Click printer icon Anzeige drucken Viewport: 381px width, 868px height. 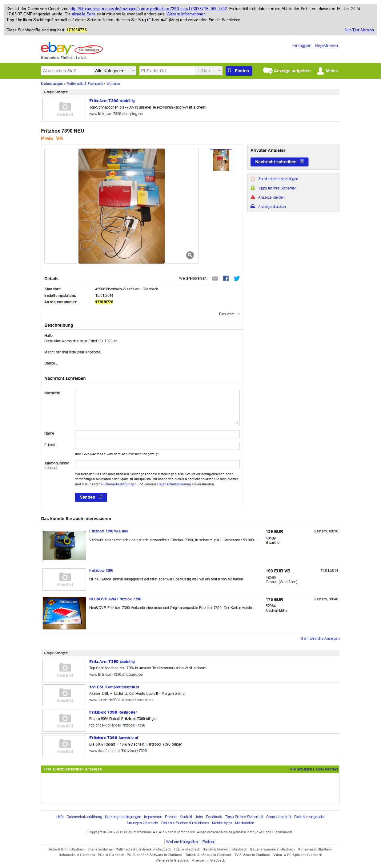[253, 207]
